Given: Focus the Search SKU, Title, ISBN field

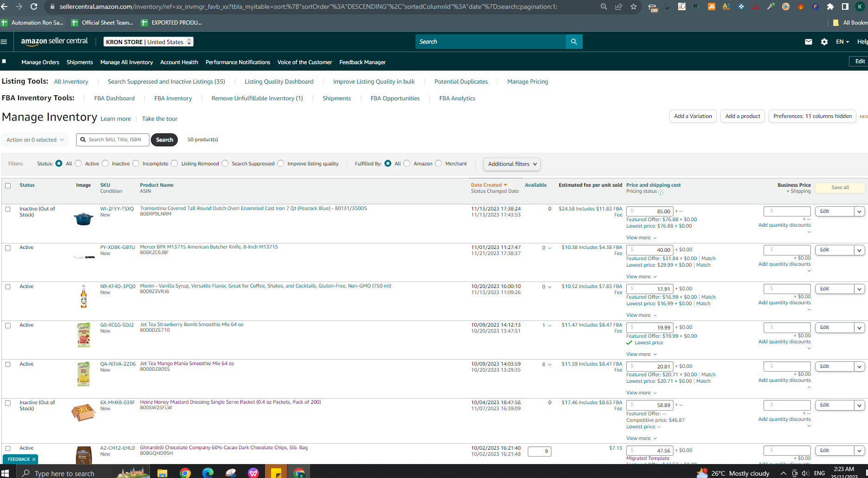Looking at the screenshot, I should click(x=113, y=140).
